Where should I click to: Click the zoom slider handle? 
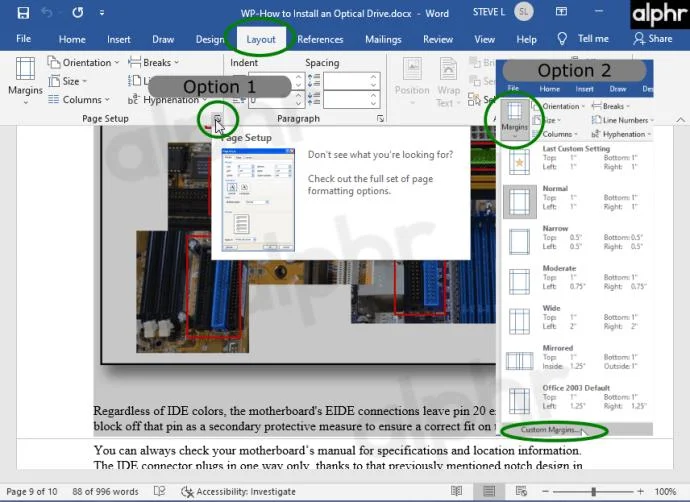[x=593, y=491]
